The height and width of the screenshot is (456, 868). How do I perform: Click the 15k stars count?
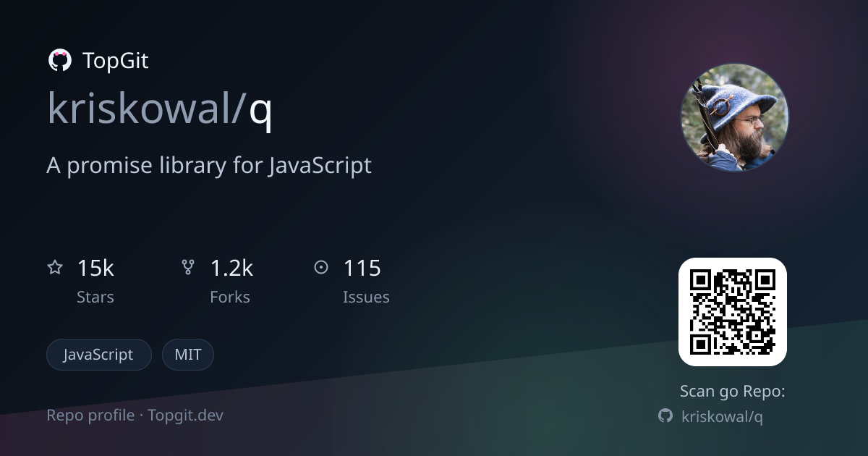(x=95, y=268)
